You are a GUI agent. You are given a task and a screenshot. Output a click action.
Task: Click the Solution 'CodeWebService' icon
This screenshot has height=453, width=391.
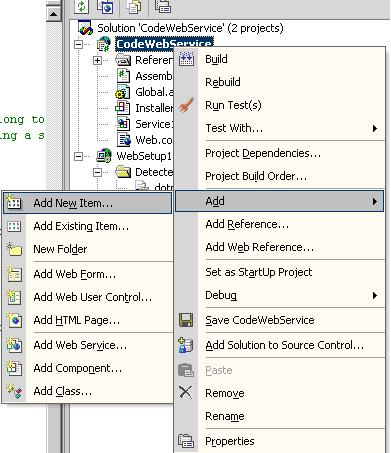(85, 27)
